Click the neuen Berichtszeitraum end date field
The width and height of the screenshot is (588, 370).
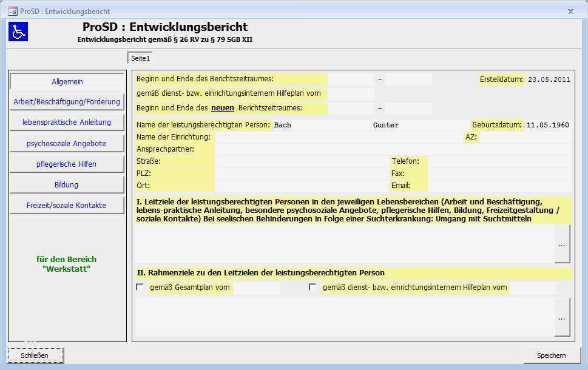click(408, 109)
